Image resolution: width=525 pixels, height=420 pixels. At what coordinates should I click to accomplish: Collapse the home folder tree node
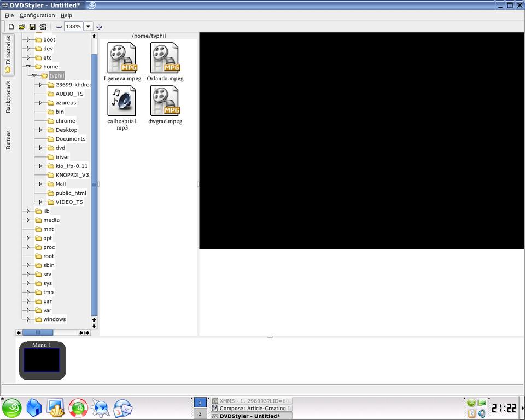28,67
